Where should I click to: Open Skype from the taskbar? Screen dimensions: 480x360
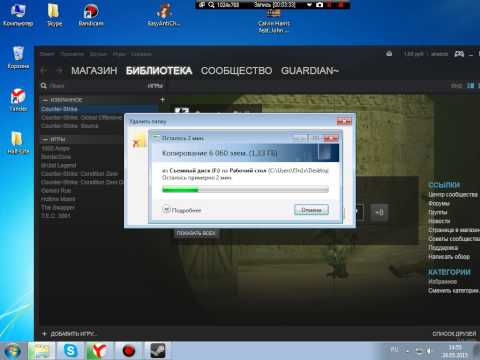point(71,351)
